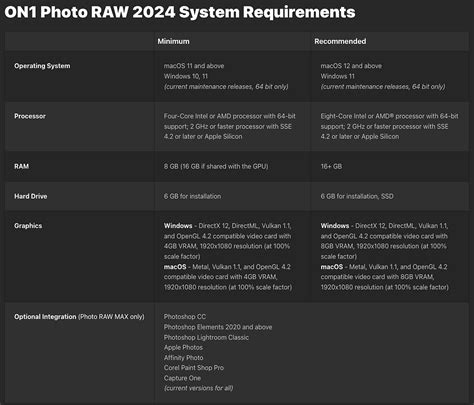Image resolution: width=474 pixels, height=405 pixels.
Task: Click the 'Graphics' row label
Action: coord(28,226)
